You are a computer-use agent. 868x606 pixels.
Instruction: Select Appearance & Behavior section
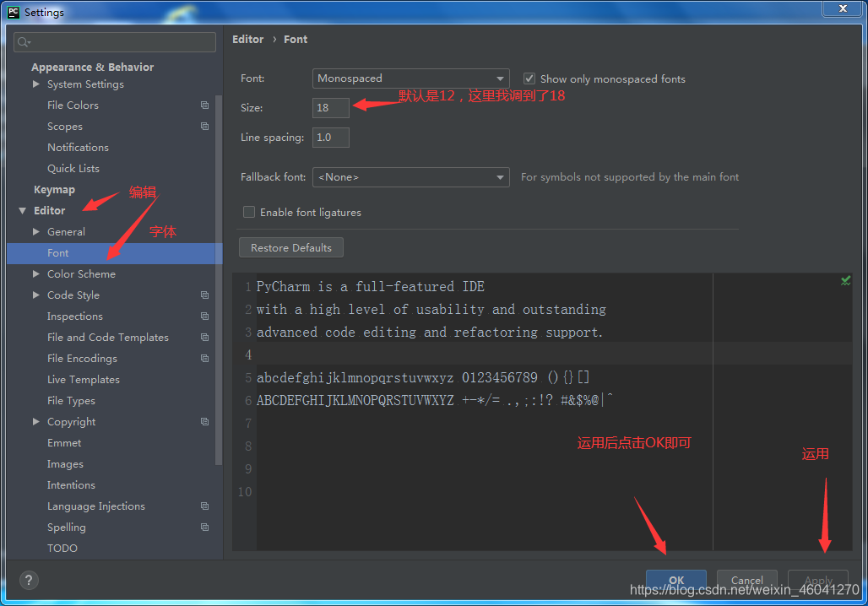92,67
